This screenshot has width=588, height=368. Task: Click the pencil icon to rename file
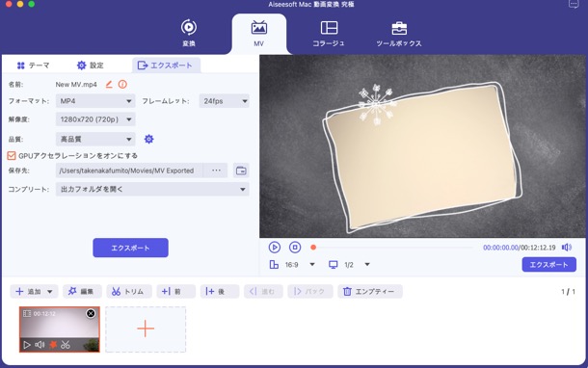109,85
